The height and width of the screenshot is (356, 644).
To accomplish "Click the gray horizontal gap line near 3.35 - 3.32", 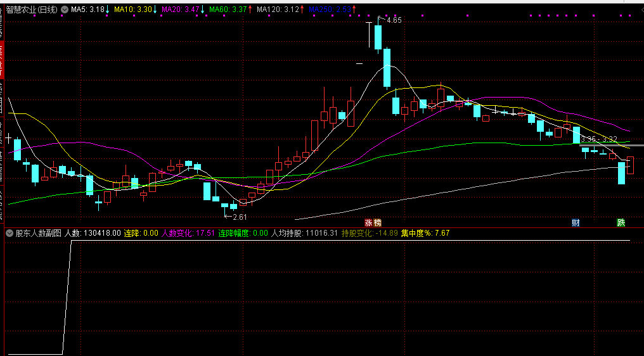I will pyautogui.click(x=611, y=145).
